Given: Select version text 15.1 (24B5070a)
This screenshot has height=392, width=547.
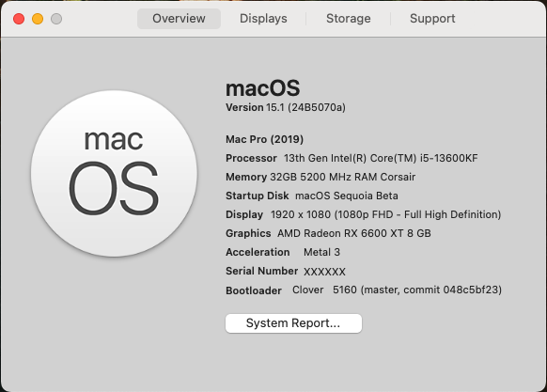Looking at the screenshot, I should point(306,107).
